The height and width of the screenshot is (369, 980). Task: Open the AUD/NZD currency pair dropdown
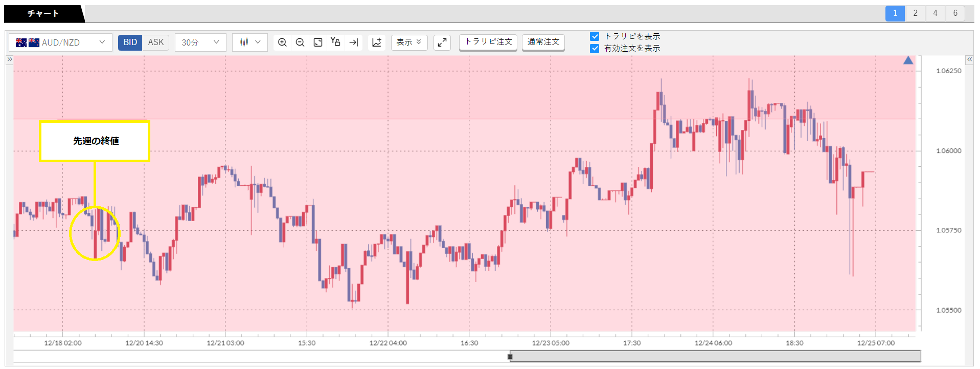click(60, 42)
